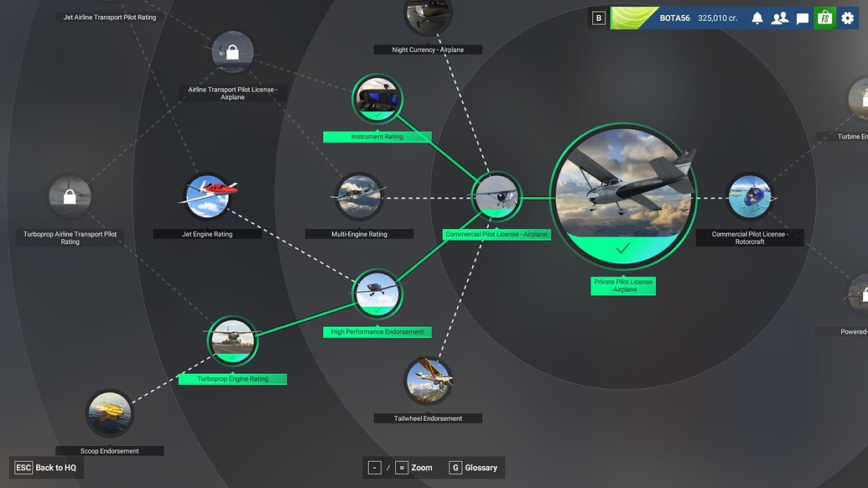The width and height of the screenshot is (868, 488).
Task: Click the Jet Airline Transport Pilot Rating label
Action: coord(110,17)
